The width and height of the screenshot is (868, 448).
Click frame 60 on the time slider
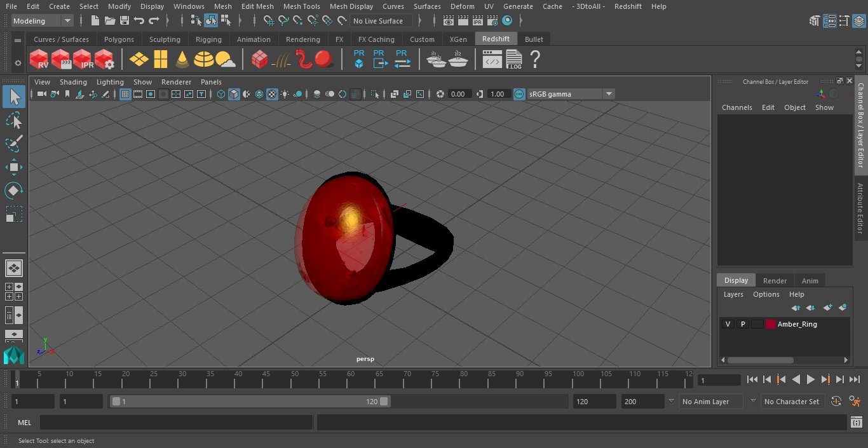pos(351,379)
